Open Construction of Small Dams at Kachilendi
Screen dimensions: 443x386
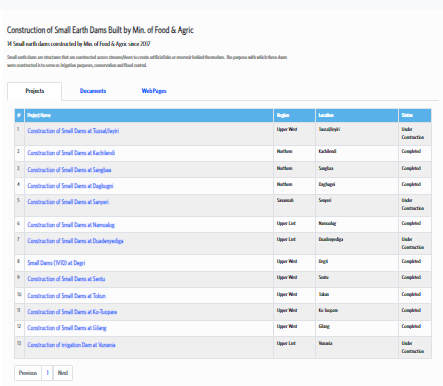coord(71,153)
